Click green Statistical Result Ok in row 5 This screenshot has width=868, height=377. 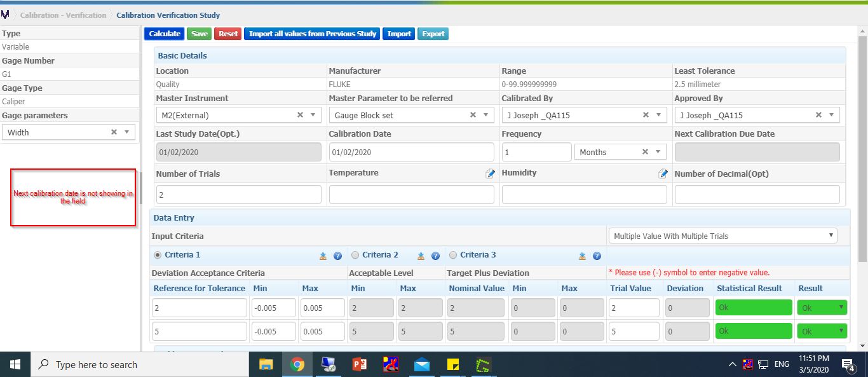coord(754,331)
